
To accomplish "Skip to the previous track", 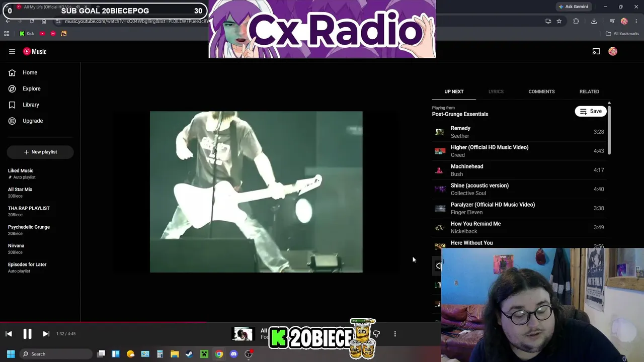I will (9, 334).
